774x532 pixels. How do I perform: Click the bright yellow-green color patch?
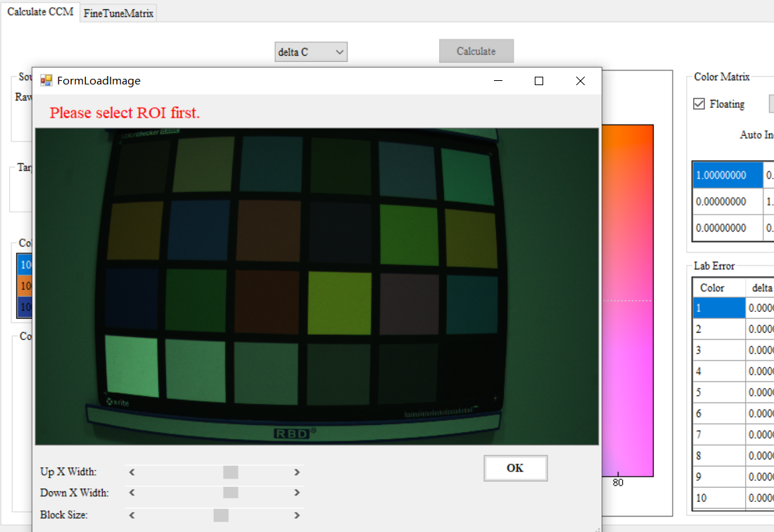(339, 302)
